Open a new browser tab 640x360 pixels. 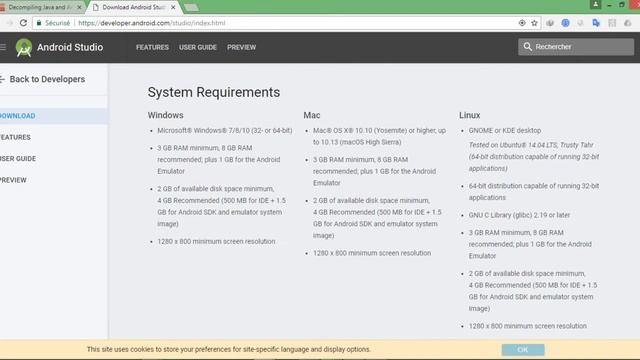coord(191,7)
